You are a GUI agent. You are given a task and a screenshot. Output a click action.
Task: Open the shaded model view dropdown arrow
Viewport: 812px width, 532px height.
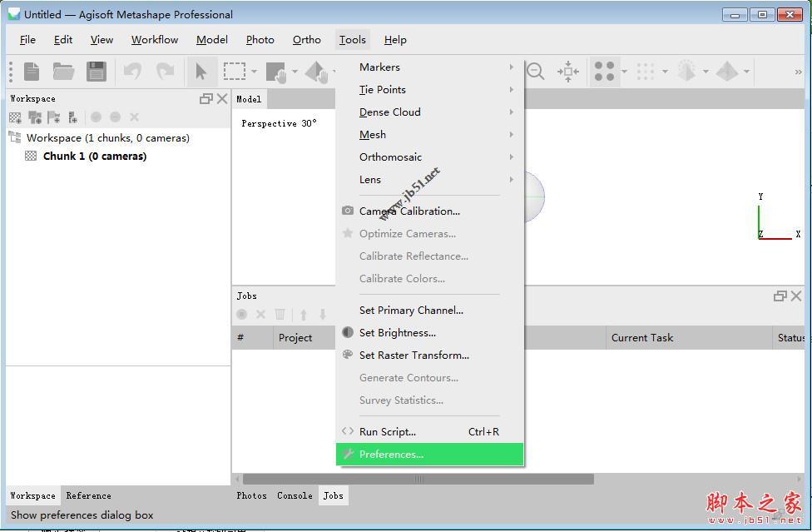coord(706,72)
